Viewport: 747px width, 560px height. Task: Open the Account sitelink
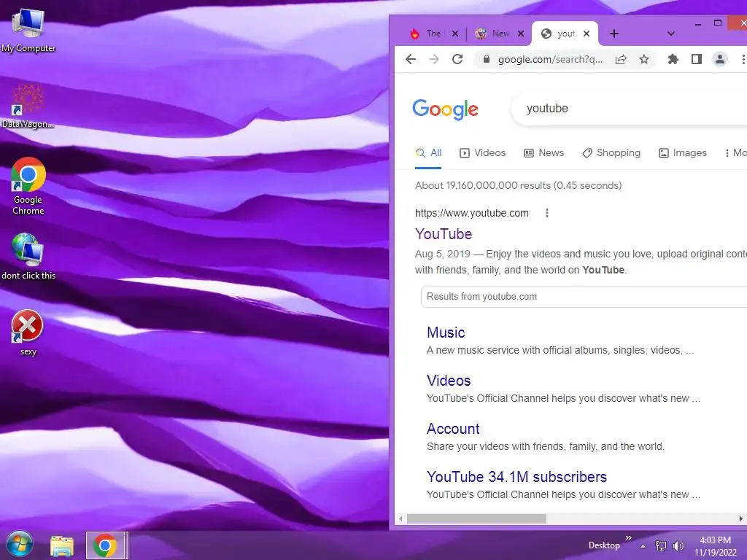[x=453, y=429]
